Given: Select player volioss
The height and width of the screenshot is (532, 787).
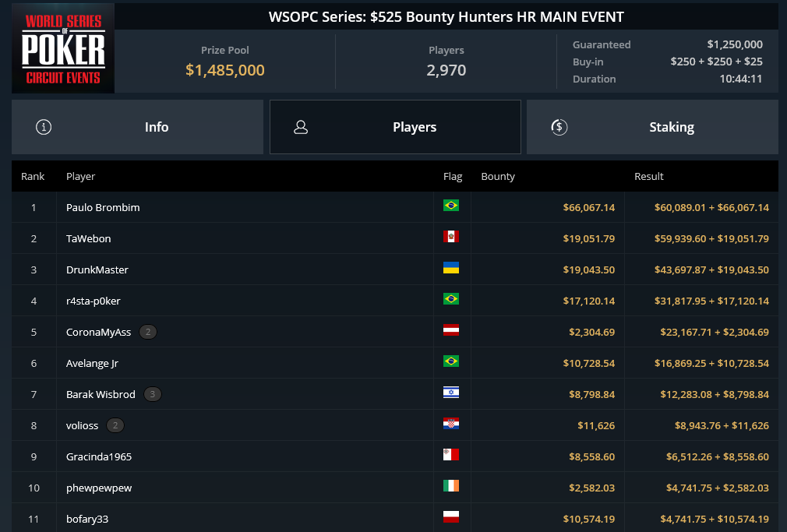Looking at the screenshot, I should 82,425.
